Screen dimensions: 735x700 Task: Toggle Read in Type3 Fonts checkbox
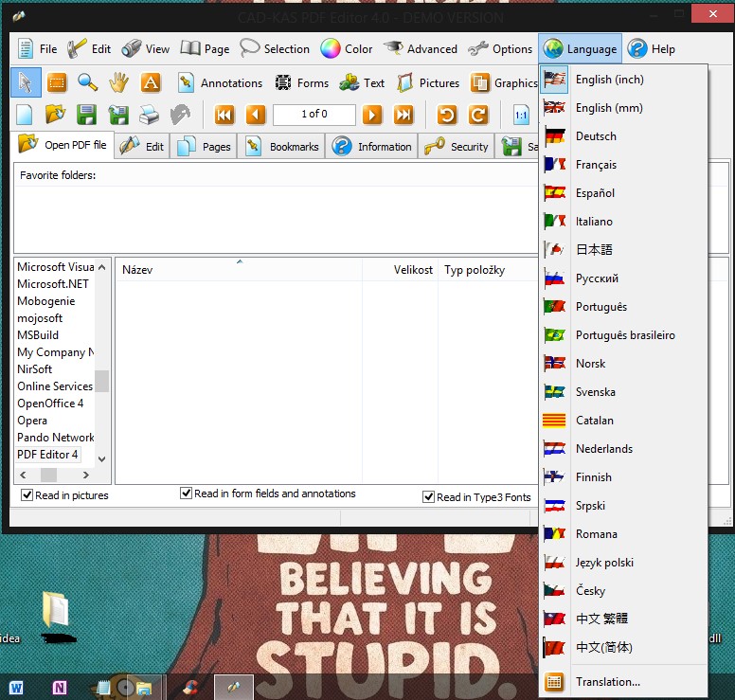coord(428,497)
